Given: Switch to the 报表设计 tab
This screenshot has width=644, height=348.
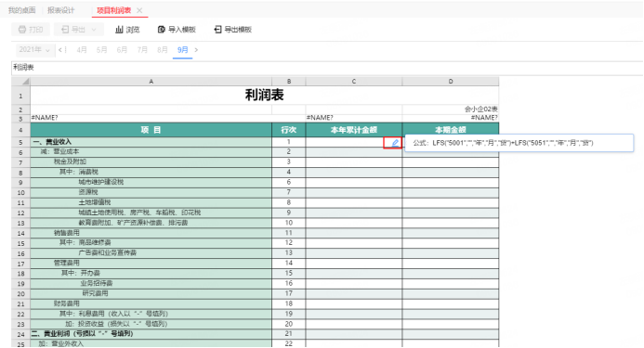Looking at the screenshot, I should coord(60,10).
